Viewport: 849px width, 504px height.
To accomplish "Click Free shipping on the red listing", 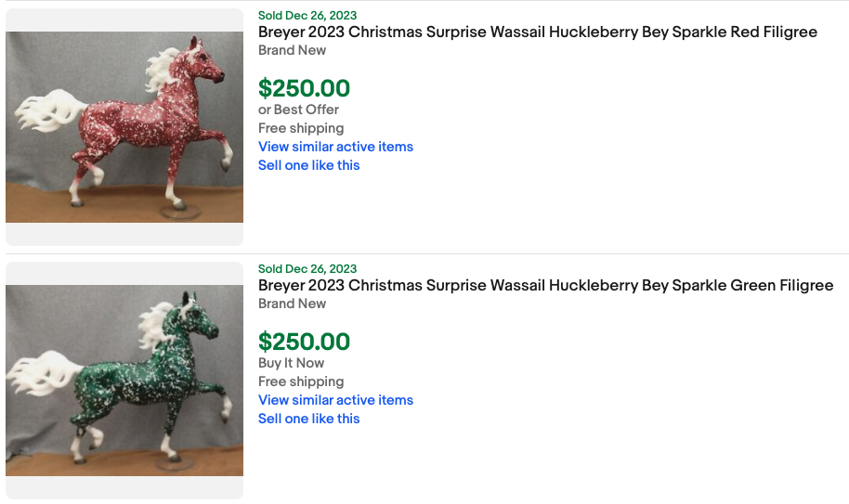I will click(x=300, y=128).
